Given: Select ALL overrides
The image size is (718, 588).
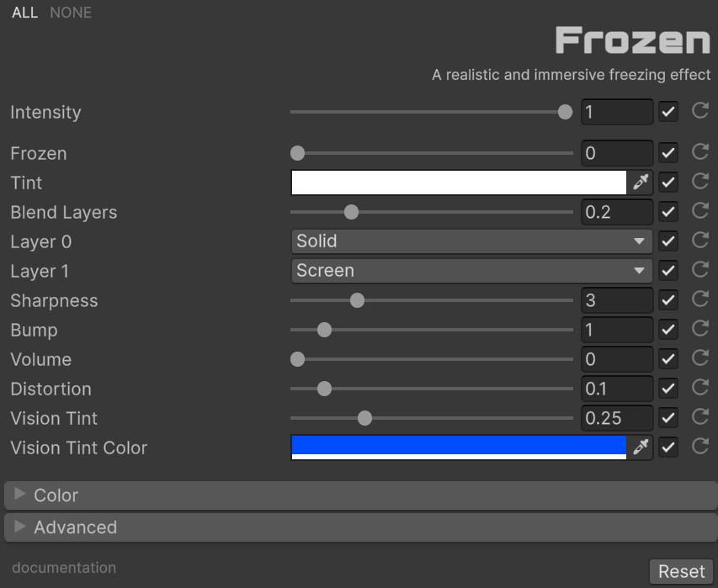Looking at the screenshot, I should (x=24, y=13).
